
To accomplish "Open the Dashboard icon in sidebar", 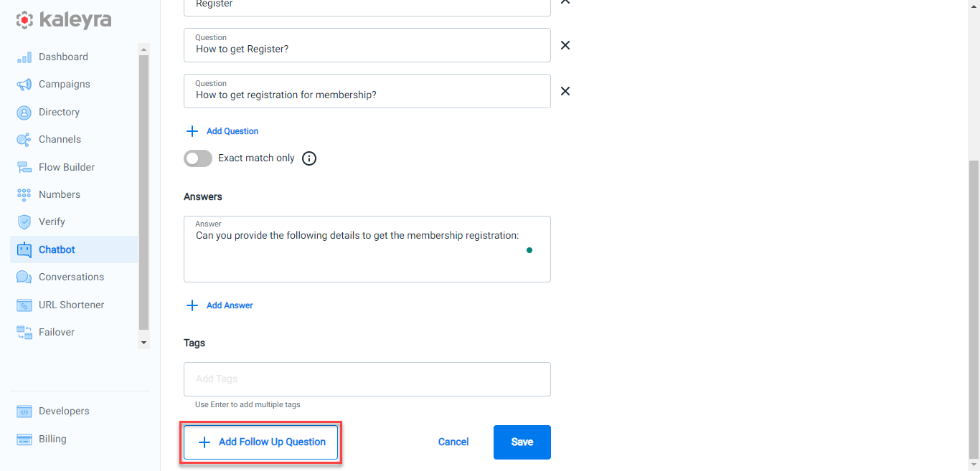I will click(x=24, y=57).
